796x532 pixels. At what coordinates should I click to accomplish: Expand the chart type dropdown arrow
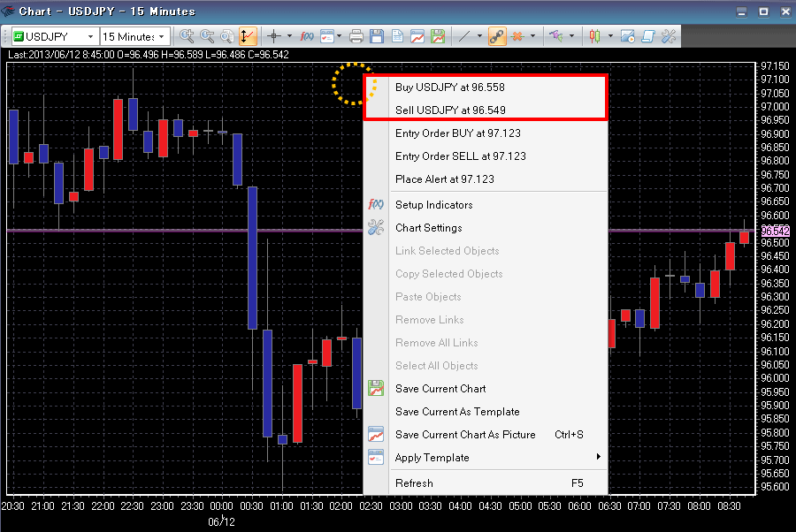(610, 36)
